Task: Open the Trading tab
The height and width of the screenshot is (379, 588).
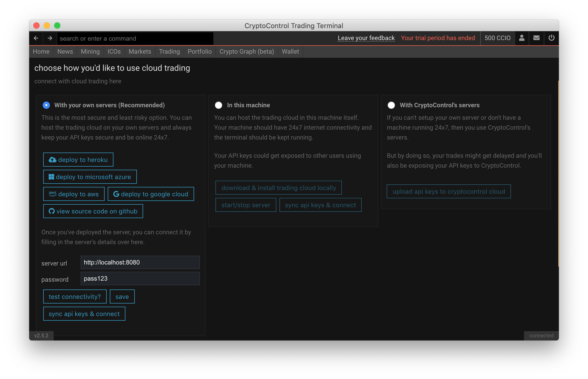Action: click(169, 52)
